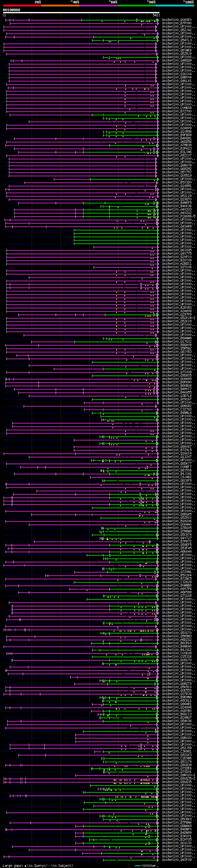Image resolution: width=197 pixels, height=868 pixels.
Task: Select the UniRef100_A2A8V9 label
Action: tap(177, 128)
